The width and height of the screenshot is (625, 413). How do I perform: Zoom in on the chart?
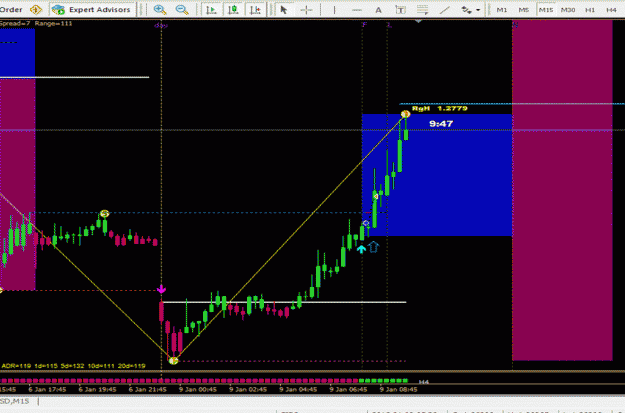(x=160, y=10)
